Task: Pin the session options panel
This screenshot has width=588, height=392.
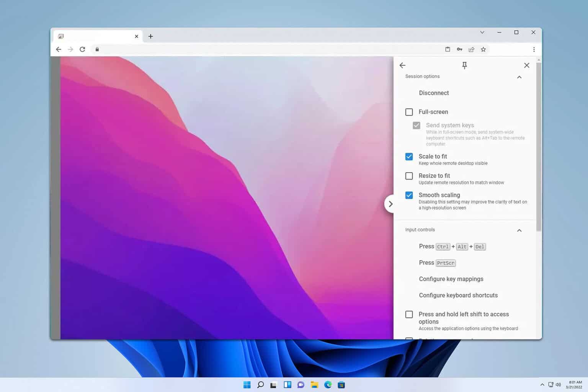Action: 464,65
